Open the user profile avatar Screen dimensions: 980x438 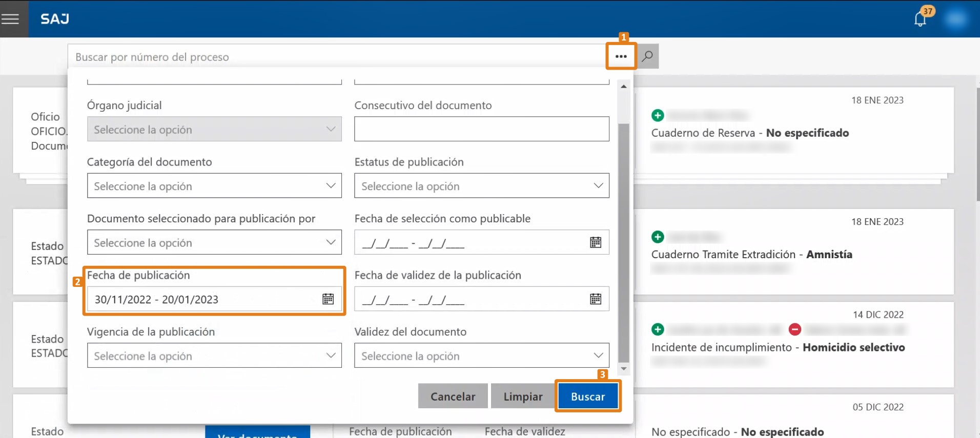click(x=955, y=19)
